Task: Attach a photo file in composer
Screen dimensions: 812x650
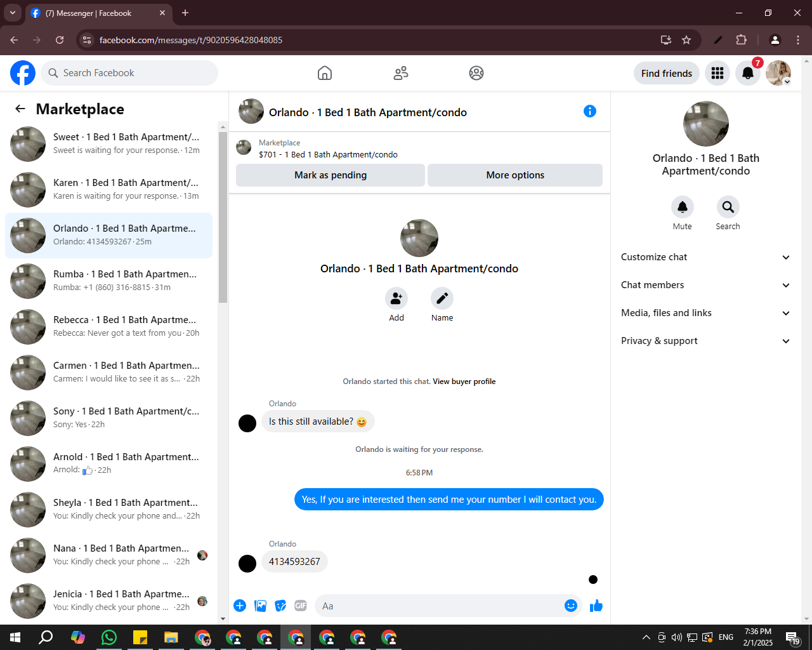Action: [260, 606]
